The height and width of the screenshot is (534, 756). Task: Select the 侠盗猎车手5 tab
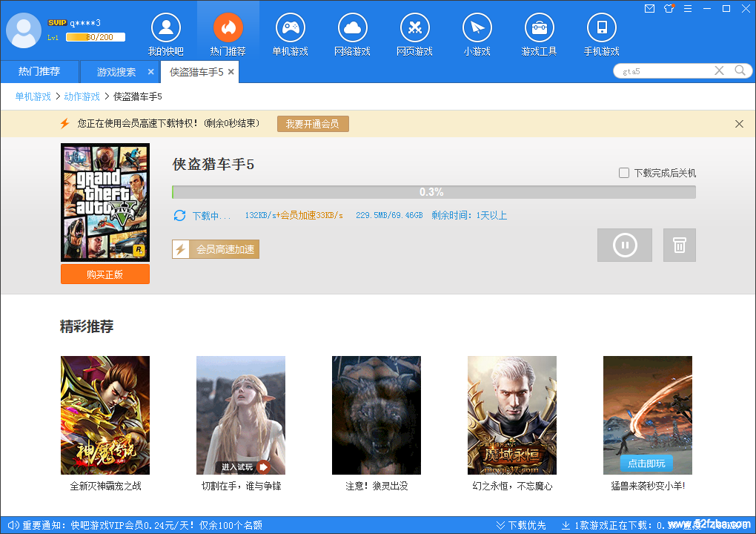click(196, 73)
